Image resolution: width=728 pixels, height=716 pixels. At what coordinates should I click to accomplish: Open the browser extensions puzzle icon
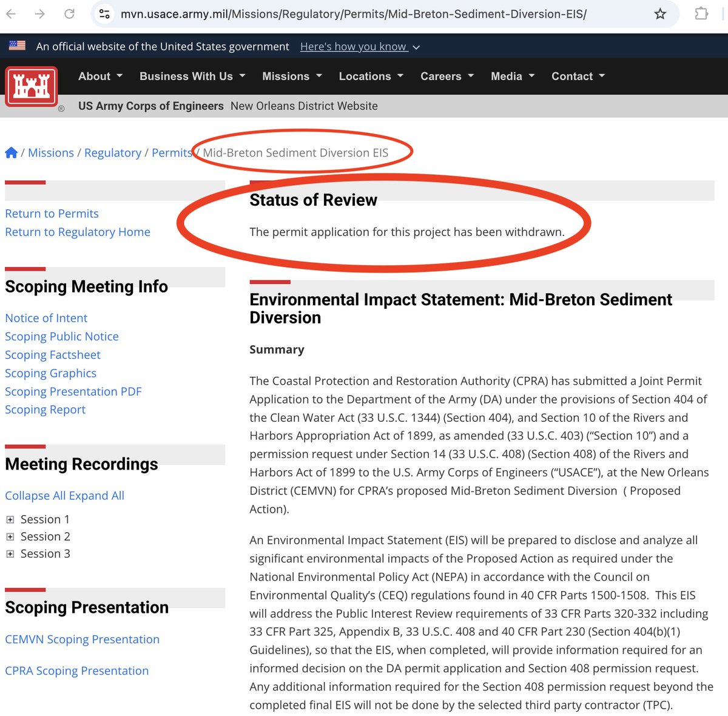pos(701,13)
